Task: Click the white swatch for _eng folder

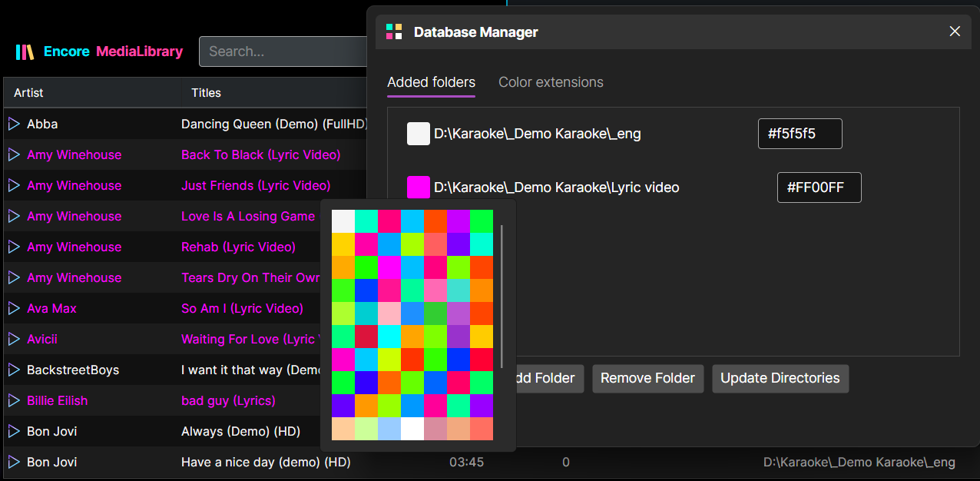Action: point(419,134)
